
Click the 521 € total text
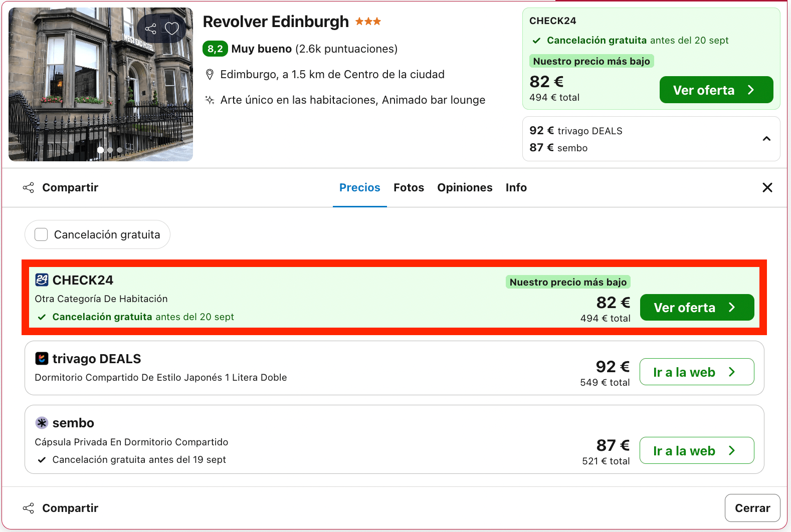coord(606,461)
